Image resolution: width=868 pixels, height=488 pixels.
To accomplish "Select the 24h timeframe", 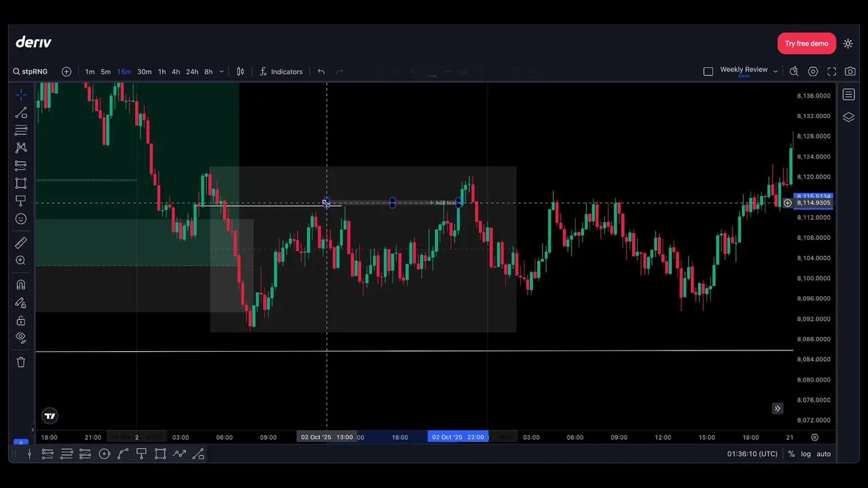I will (x=192, y=72).
